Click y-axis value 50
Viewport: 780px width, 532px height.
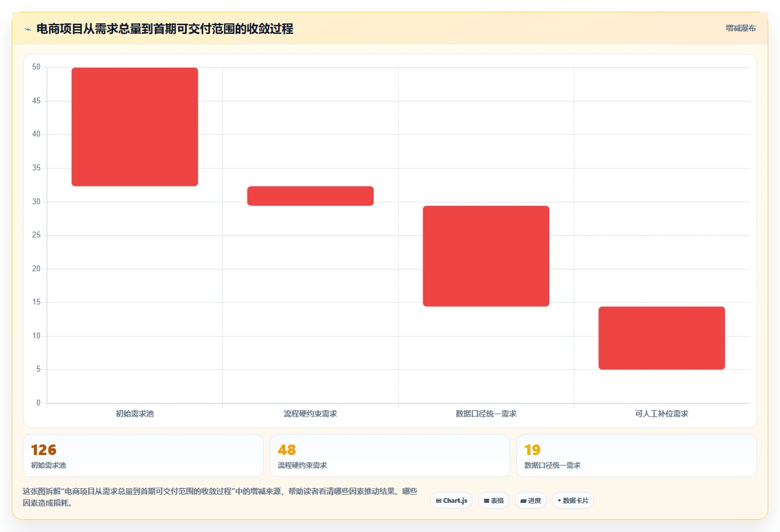pyautogui.click(x=36, y=67)
